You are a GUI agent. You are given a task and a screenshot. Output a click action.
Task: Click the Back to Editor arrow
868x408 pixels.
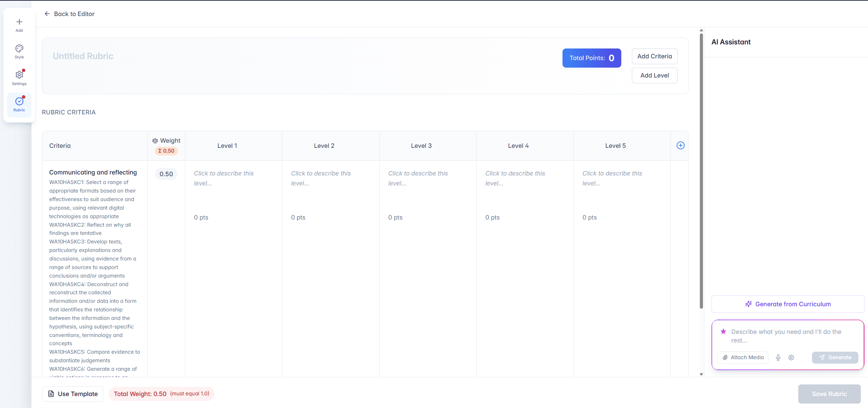pyautogui.click(x=47, y=14)
